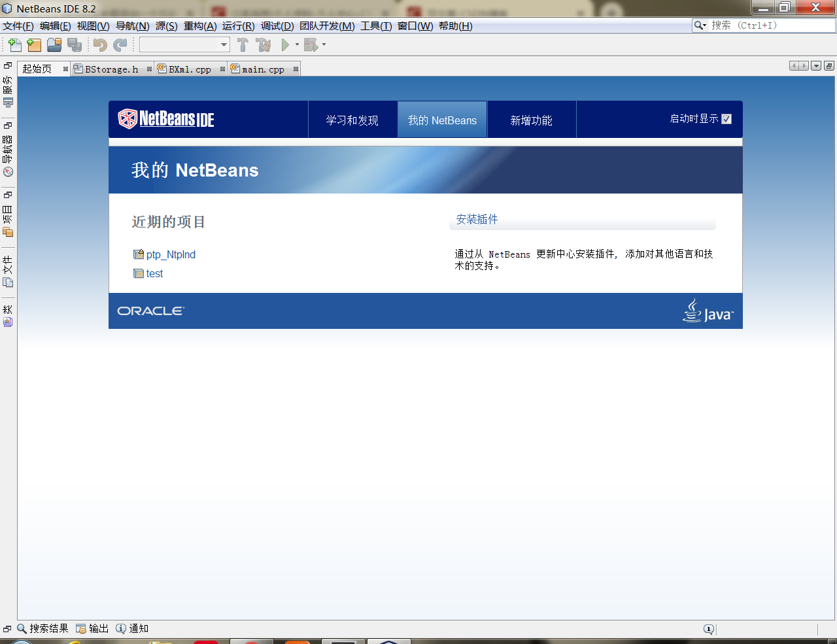This screenshot has height=644, width=837.
Task: Open the editor document list dropdown
Action: [x=816, y=66]
